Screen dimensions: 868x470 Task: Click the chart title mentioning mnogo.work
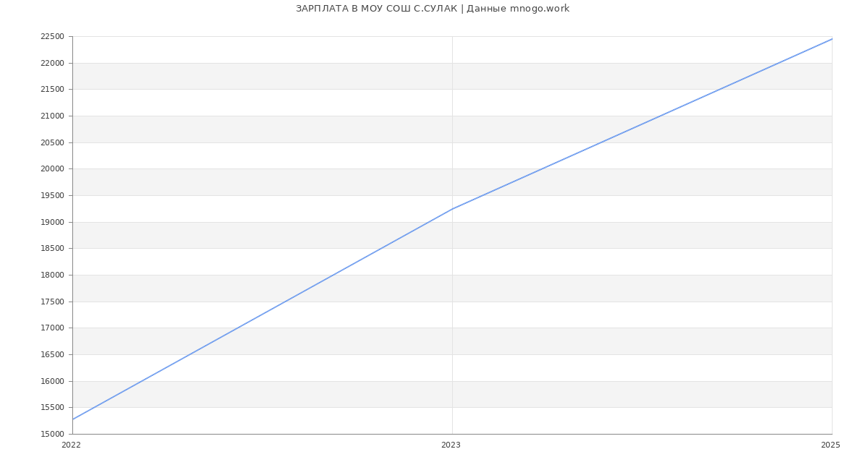click(x=433, y=9)
